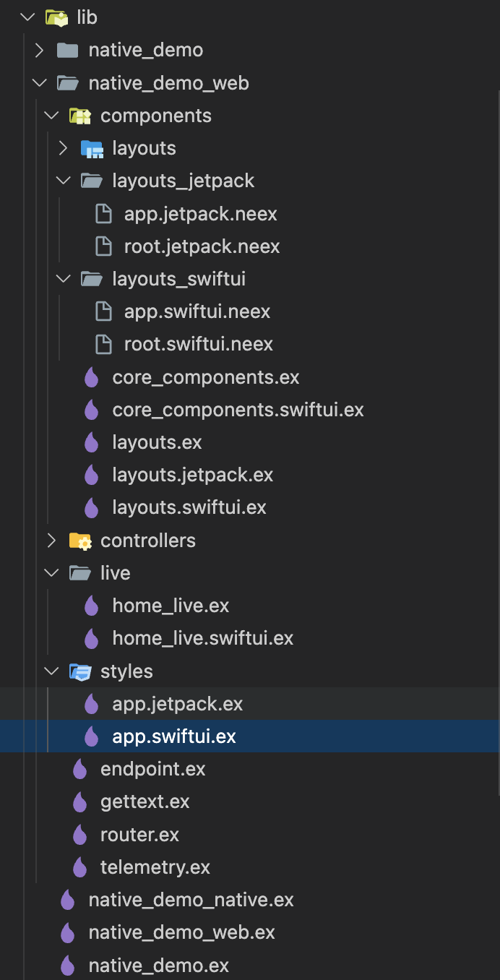Viewport: 500px width, 980px height.
Task: Click the Elixir drop icon beside core_components.ex
Action: click(x=92, y=377)
